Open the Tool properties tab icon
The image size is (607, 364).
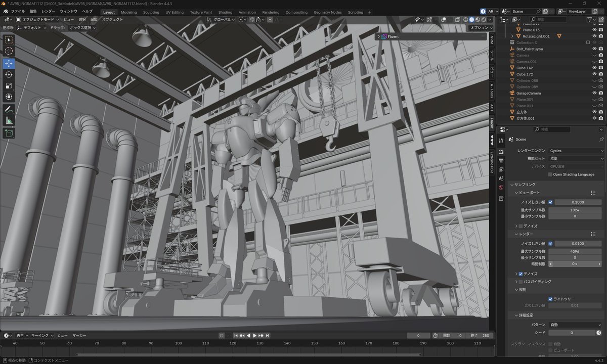501,140
